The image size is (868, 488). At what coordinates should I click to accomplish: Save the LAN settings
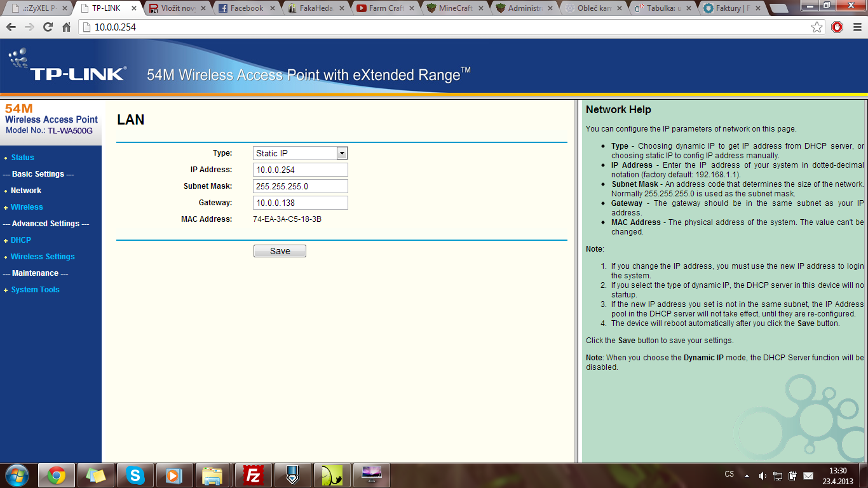tap(280, 251)
